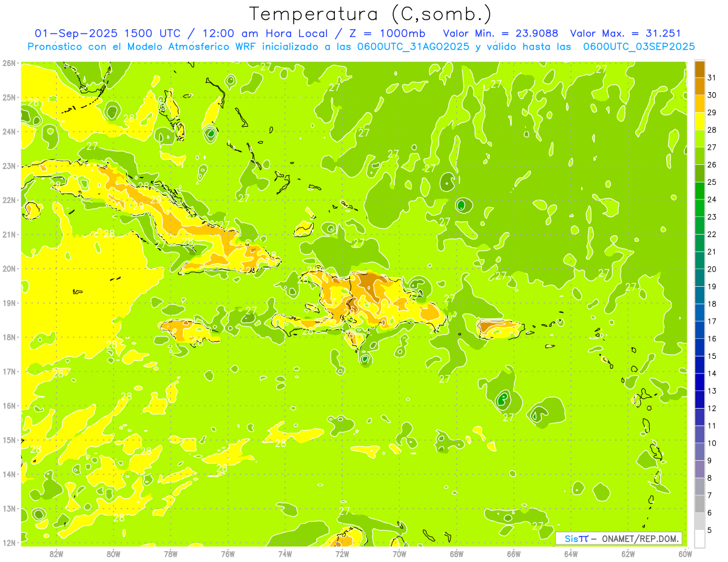728x562 pixels.
Task: Click the '0600UTC_03SEP2025' valid-until time text
Action: (x=639, y=47)
